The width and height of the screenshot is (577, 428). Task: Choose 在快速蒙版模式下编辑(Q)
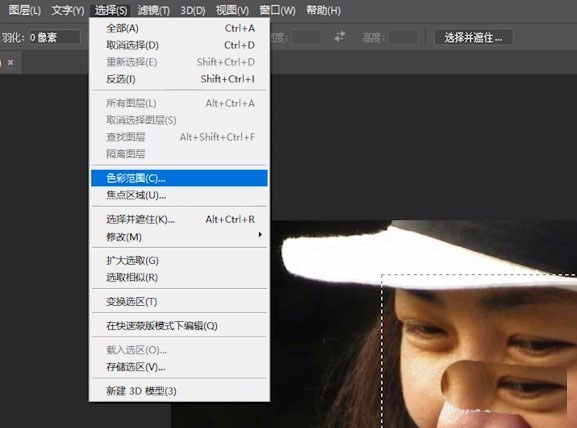179,326
